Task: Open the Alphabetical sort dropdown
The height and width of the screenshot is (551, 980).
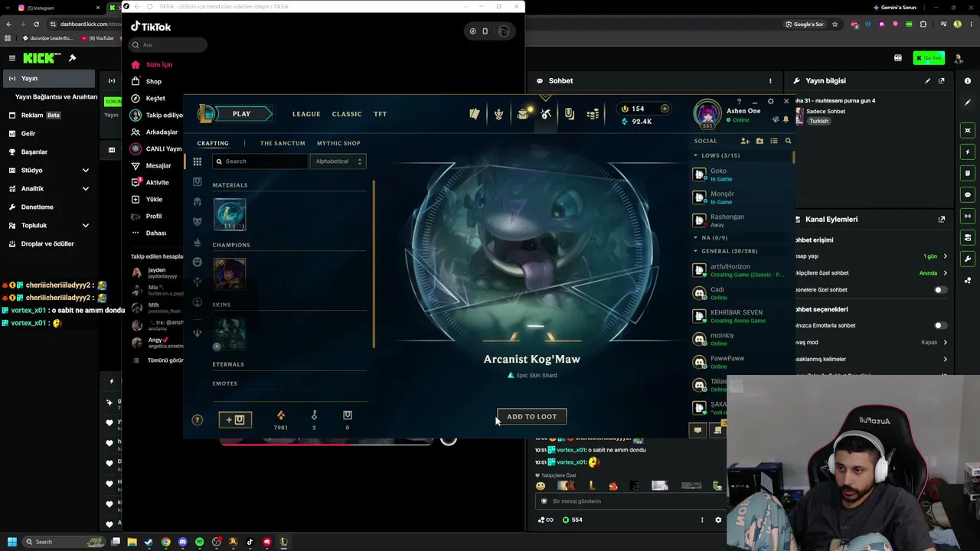Action: pyautogui.click(x=338, y=161)
